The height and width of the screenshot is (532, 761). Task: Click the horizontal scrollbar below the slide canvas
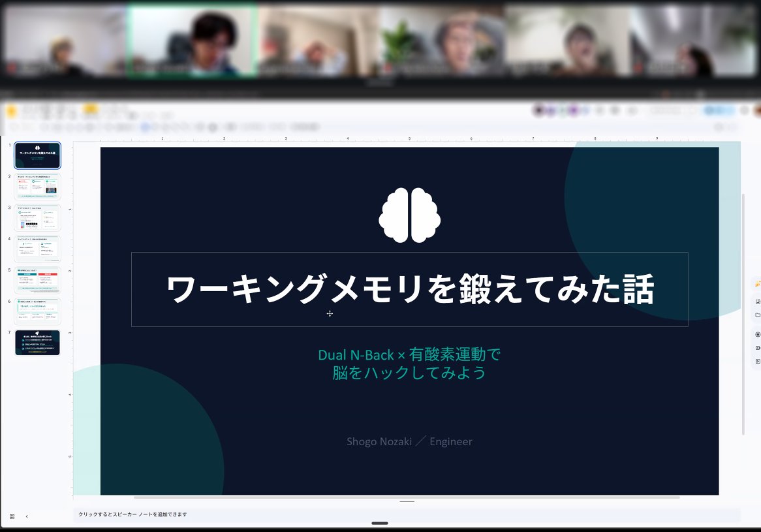407,497
